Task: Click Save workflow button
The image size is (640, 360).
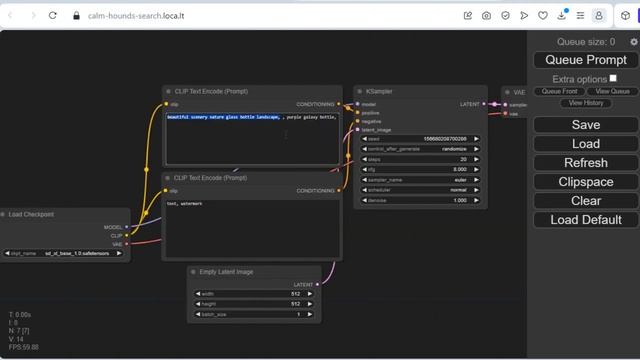Action: 586,125
